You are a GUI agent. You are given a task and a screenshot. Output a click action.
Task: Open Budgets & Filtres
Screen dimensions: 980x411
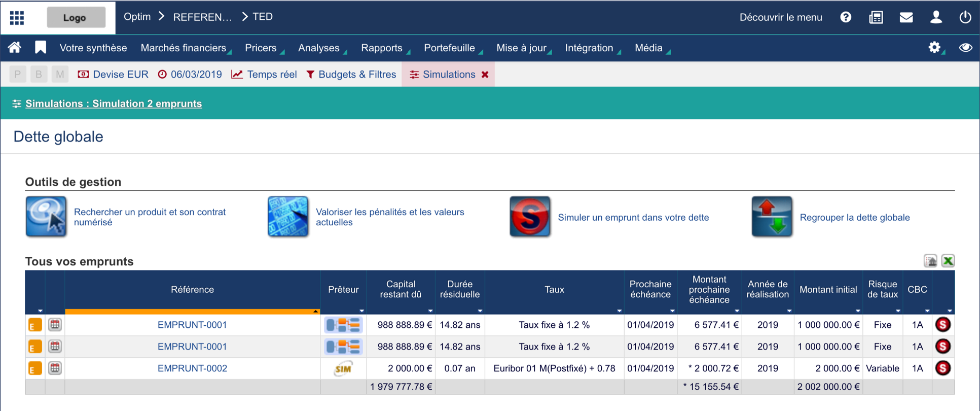click(x=351, y=75)
